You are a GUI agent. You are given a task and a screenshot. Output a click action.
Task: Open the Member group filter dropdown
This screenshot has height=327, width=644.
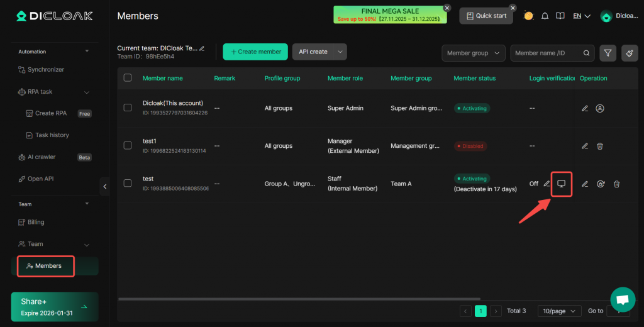point(473,53)
